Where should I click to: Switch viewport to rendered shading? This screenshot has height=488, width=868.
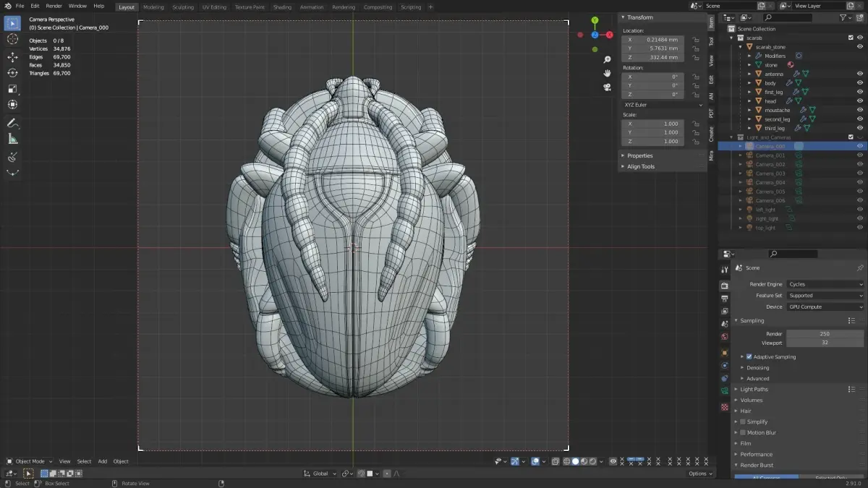pyautogui.click(x=592, y=461)
